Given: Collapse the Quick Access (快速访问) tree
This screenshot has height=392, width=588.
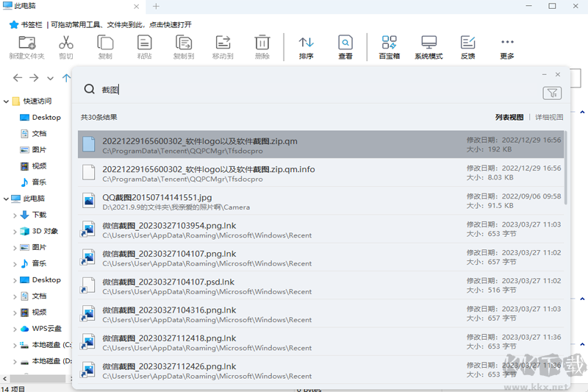Looking at the screenshot, I should pyautogui.click(x=7, y=101).
